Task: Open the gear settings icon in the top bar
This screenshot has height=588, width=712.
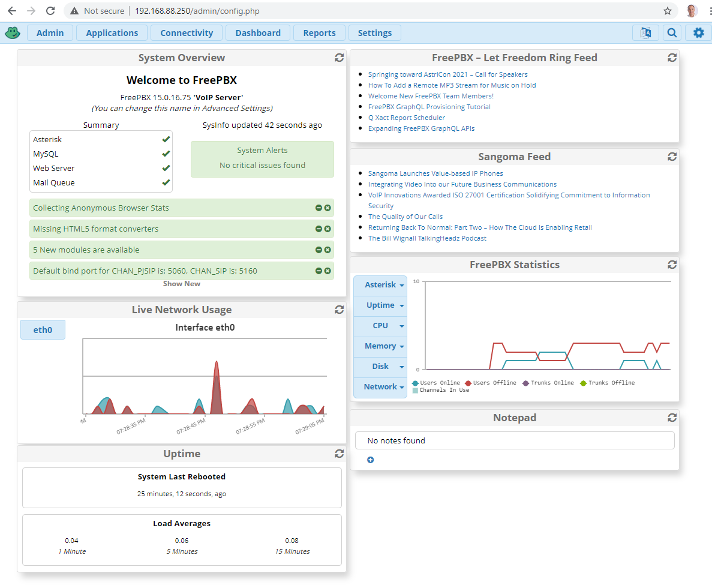Action: [x=698, y=32]
